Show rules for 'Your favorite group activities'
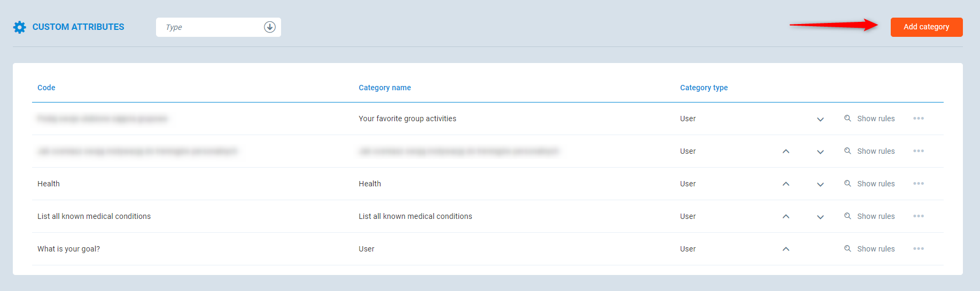This screenshot has height=291, width=980. [869, 119]
